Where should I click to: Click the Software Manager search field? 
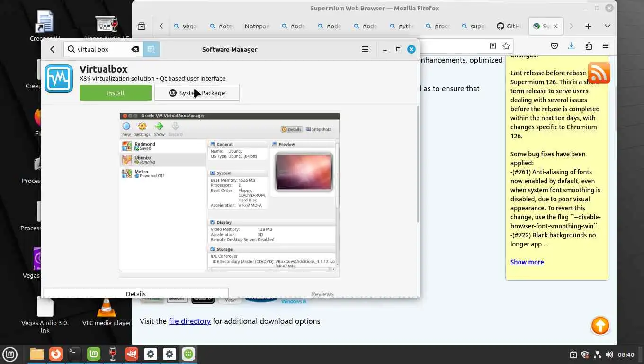pyautogui.click(x=103, y=49)
